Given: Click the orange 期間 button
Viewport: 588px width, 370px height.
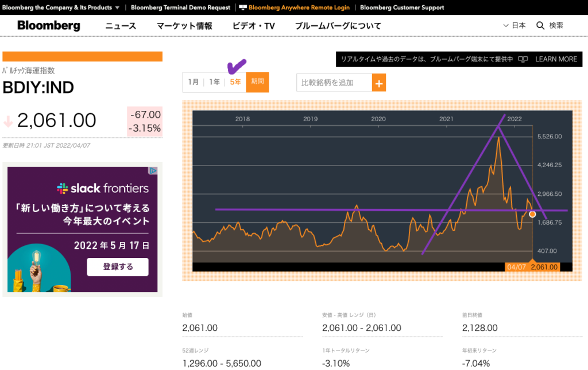Looking at the screenshot, I should point(257,82).
